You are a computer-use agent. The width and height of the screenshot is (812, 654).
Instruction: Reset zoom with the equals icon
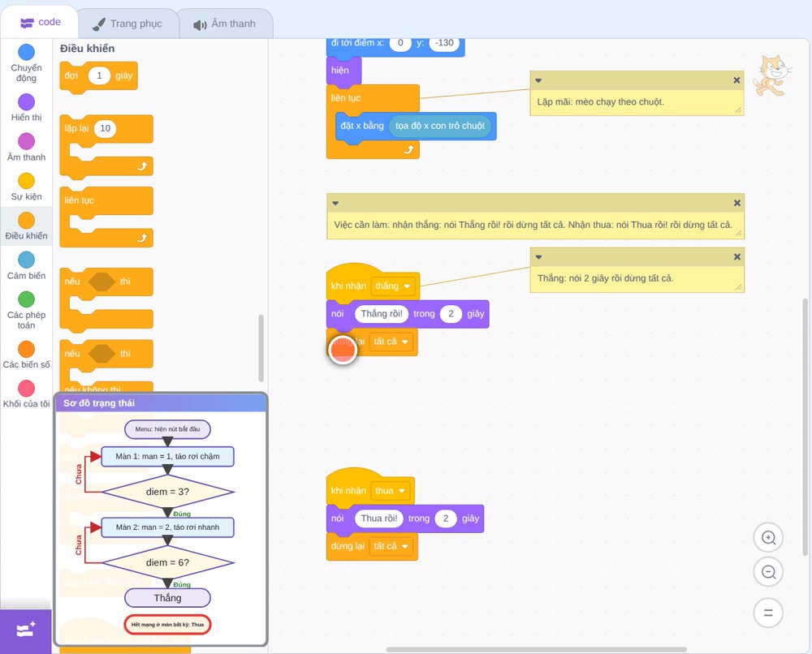click(768, 613)
